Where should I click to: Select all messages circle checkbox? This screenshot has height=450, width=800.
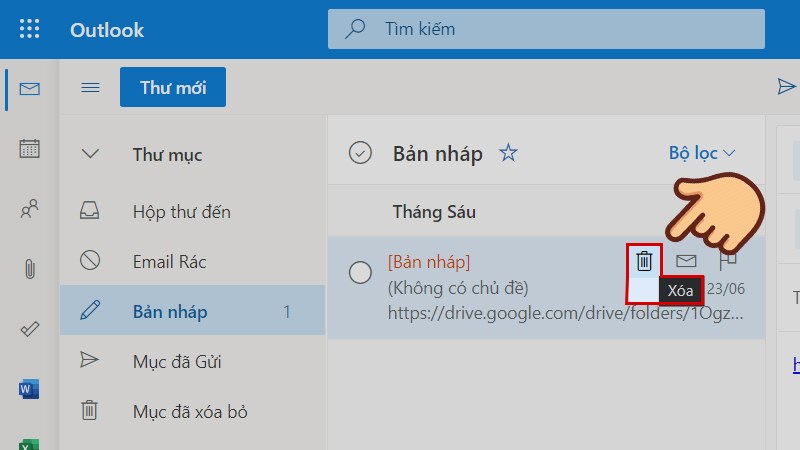pyautogui.click(x=360, y=153)
